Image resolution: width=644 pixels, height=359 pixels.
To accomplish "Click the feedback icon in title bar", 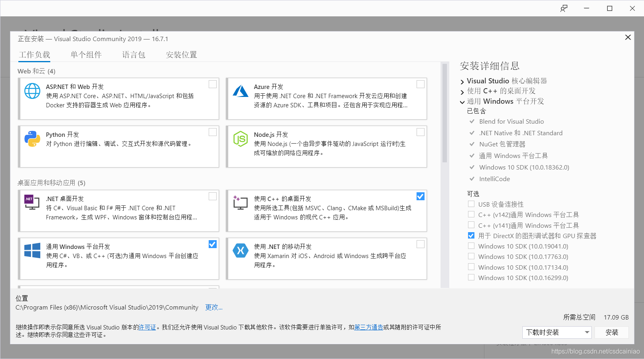I will [x=564, y=8].
